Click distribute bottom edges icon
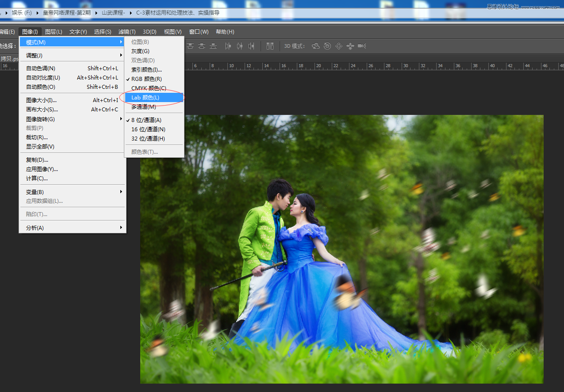 coord(213,46)
